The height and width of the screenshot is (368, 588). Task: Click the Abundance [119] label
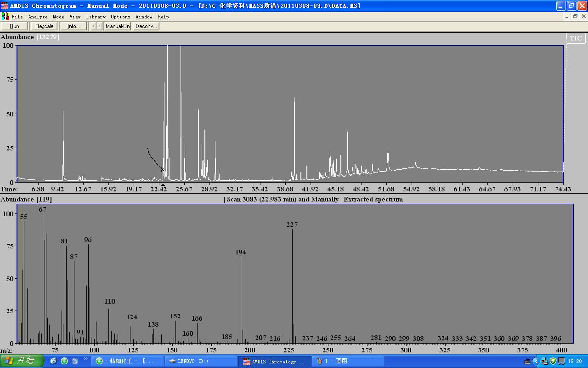[x=26, y=199]
